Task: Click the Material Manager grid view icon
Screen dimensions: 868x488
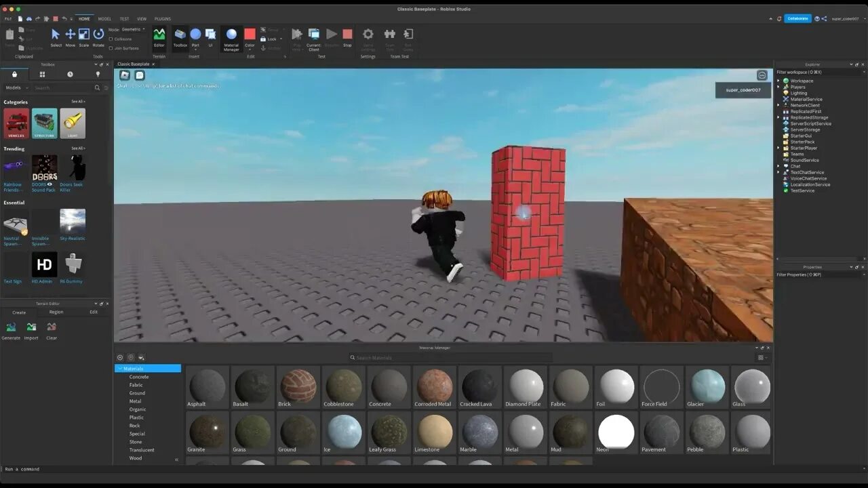Action: [762, 357]
